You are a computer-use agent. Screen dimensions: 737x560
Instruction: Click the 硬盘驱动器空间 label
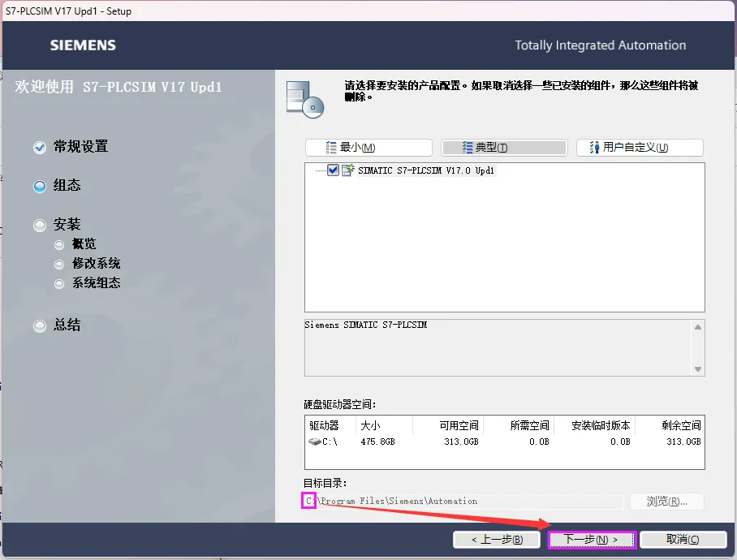coord(340,404)
